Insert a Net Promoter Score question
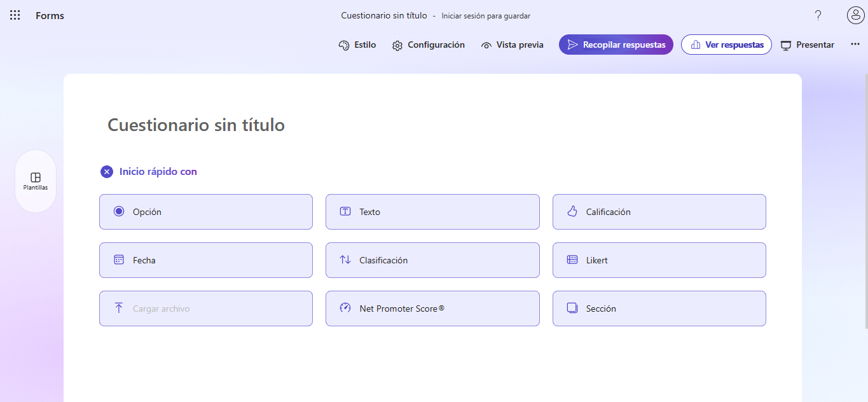Image resolution: width=868 pixels, height=402 pixels. pyautogui.click(x=432, y=308)
